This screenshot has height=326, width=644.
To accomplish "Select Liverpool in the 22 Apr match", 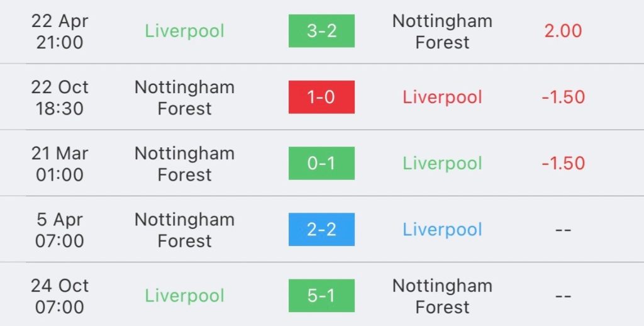I will coord(184,31).
